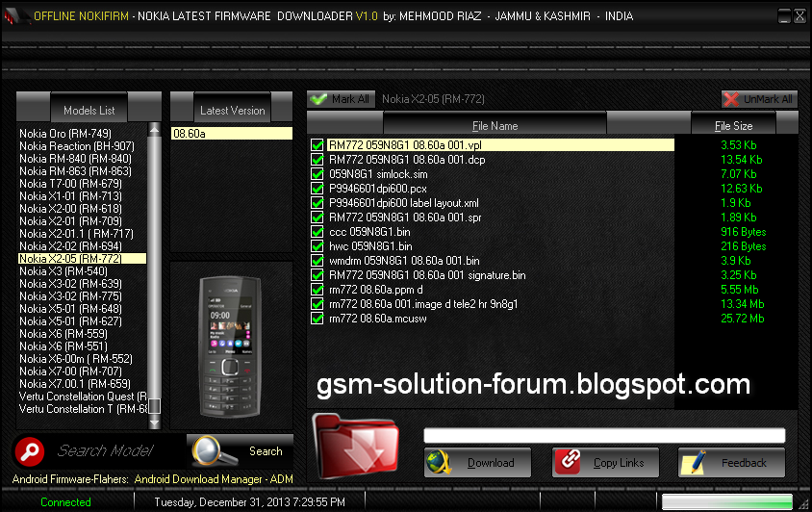This screenshot has height=512, width=812.
Task: Select Nokia X7-00 (RM-707) model
Action: pos(83,371)
